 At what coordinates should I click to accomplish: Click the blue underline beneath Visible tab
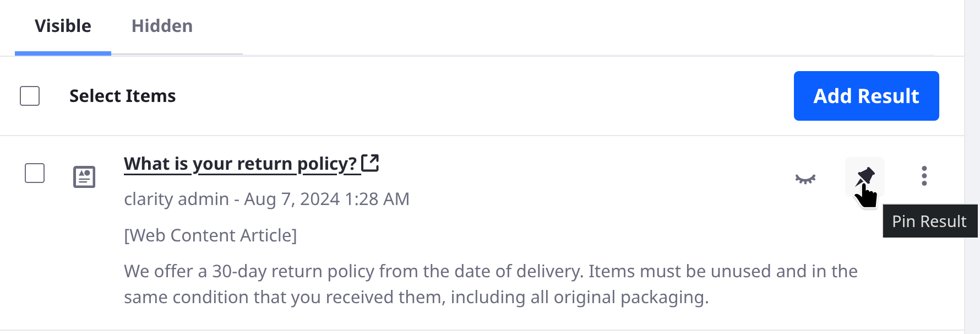pyautogui.click(x=63, y=53)
